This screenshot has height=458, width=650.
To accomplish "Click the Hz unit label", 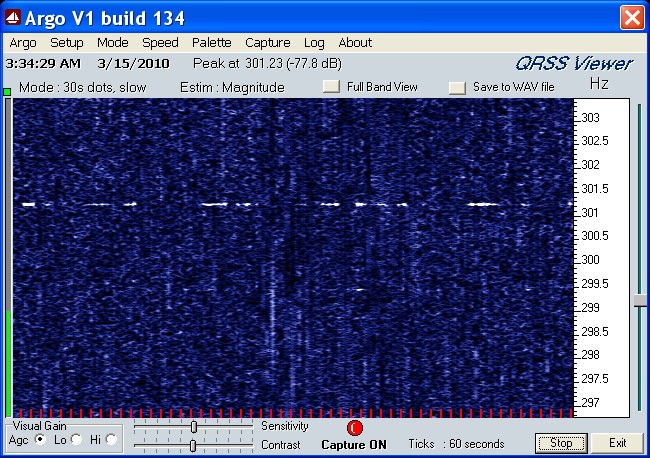I will 599,84.
